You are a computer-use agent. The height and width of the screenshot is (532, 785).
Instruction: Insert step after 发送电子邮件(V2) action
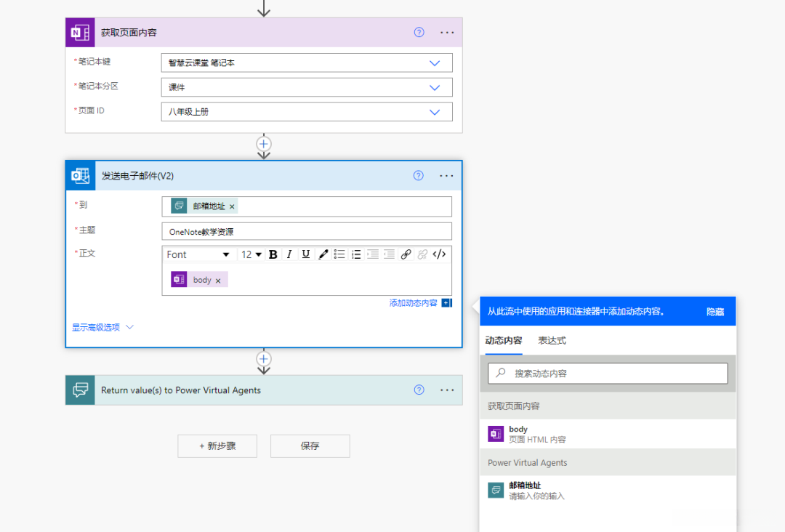click(264, 359)
